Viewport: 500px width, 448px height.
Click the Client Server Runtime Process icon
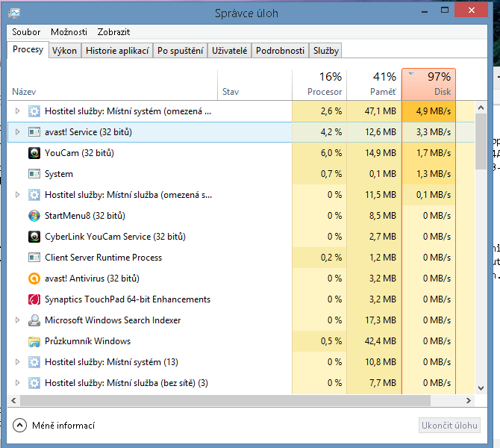click(34, 258)
